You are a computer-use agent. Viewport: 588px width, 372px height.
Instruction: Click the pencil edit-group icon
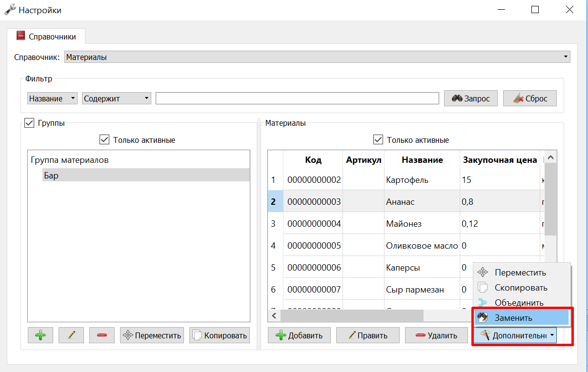click(x=71, y=335)
